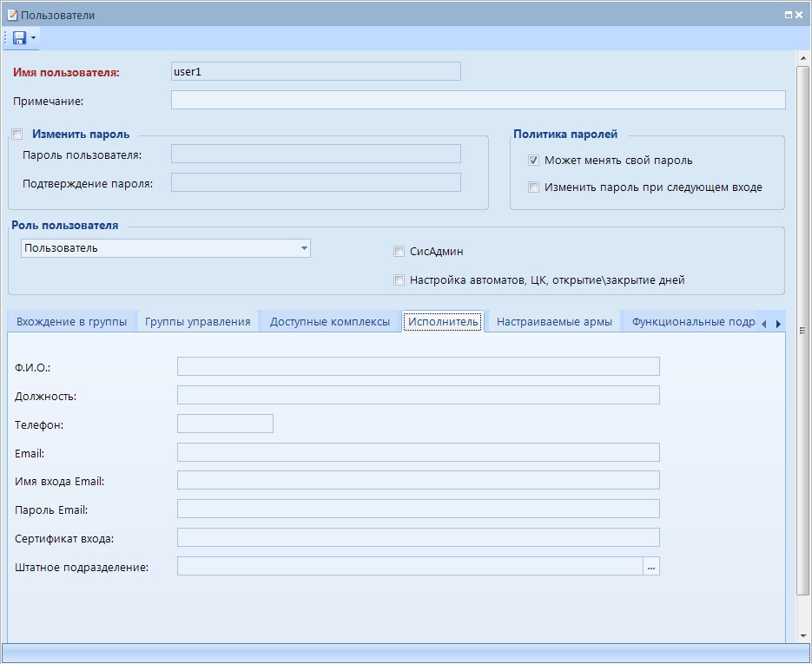Viewport: 812px width, 664px height.
Task: Go to Настраиваемые армы tab
Action: 554,322
